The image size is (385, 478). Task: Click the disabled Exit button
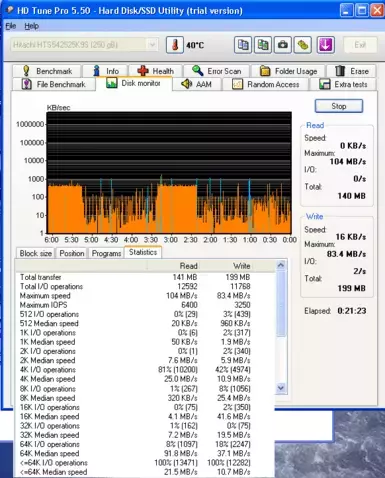tap(360, 45)
